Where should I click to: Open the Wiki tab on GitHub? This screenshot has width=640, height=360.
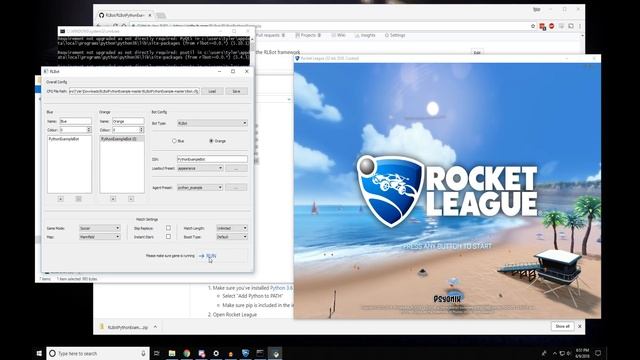click(339, 36)
